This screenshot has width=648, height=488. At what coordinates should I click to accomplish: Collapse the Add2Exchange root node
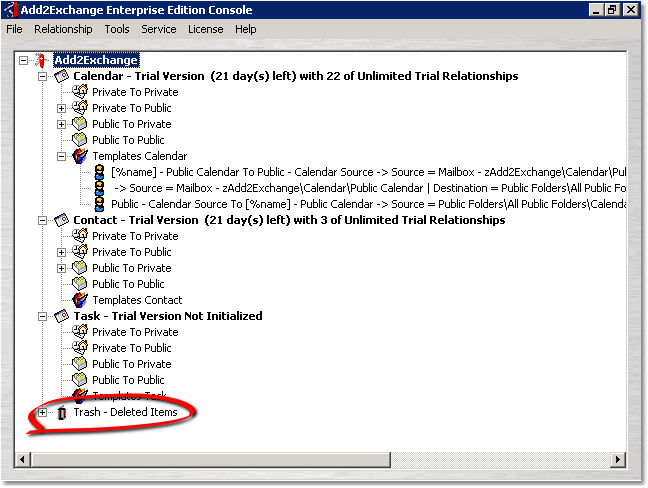pos(24,60)
